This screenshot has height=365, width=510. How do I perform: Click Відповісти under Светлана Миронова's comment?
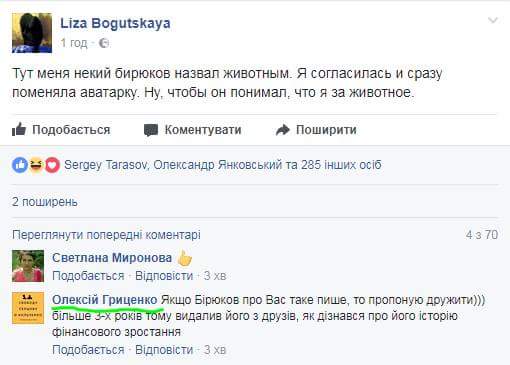164,276
